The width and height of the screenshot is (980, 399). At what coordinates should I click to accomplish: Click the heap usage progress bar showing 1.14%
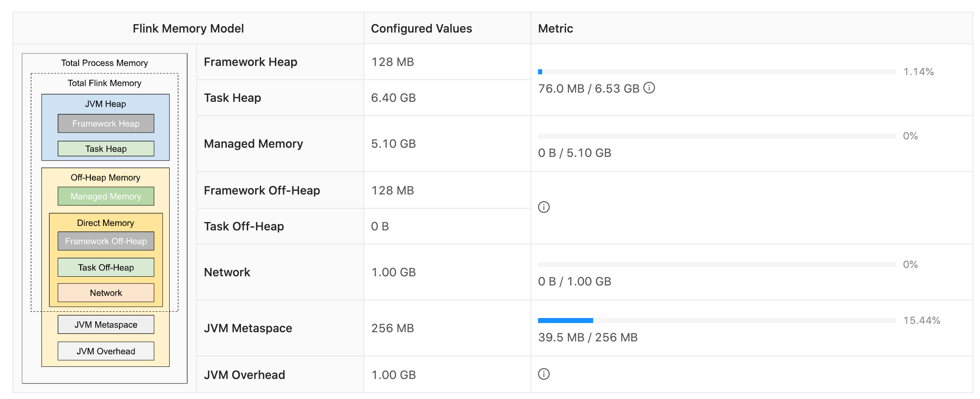pos(717,72)
